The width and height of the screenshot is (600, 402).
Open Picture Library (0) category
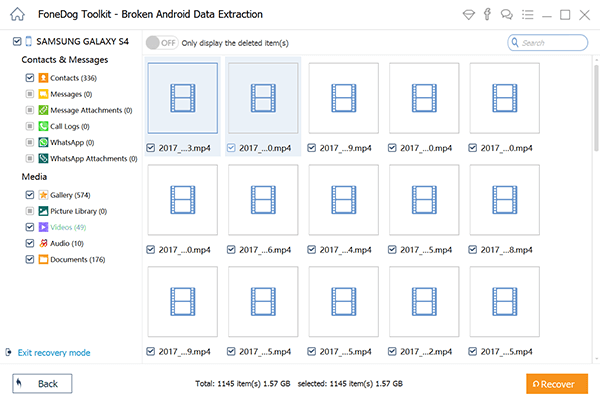78,211
